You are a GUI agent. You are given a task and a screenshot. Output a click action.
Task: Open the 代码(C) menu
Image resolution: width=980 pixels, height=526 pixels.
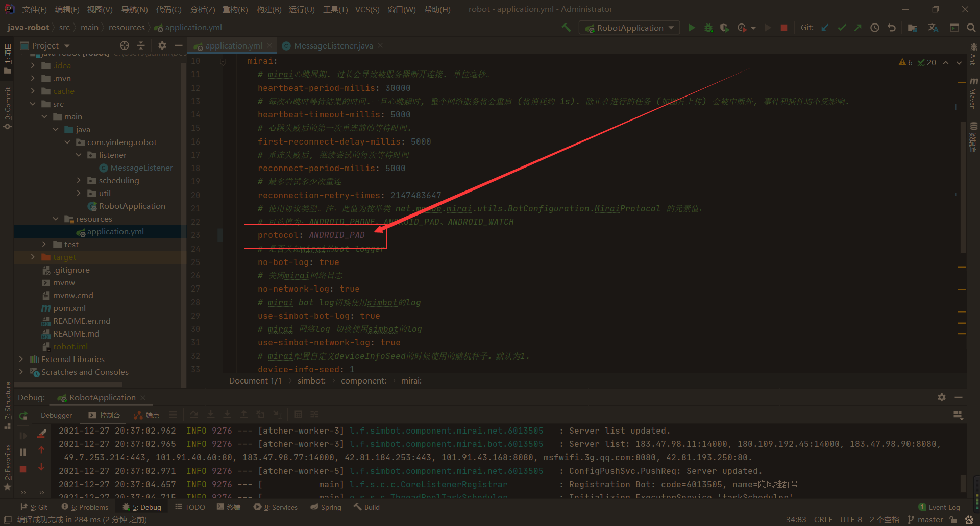168,9
